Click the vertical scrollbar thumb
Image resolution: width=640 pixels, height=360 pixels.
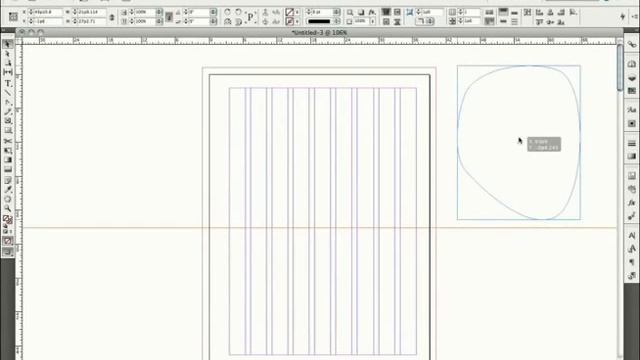(x=620, y=67)
